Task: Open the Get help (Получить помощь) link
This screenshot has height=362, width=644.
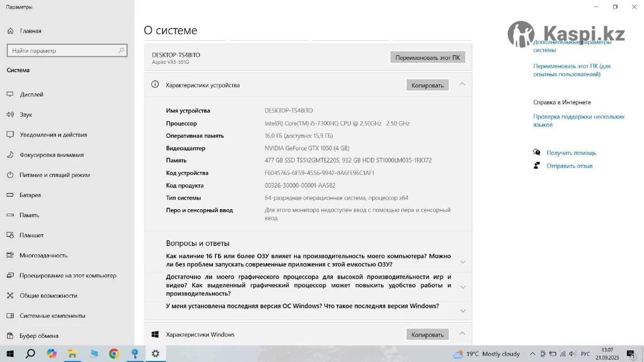Action: pos(571,153)
